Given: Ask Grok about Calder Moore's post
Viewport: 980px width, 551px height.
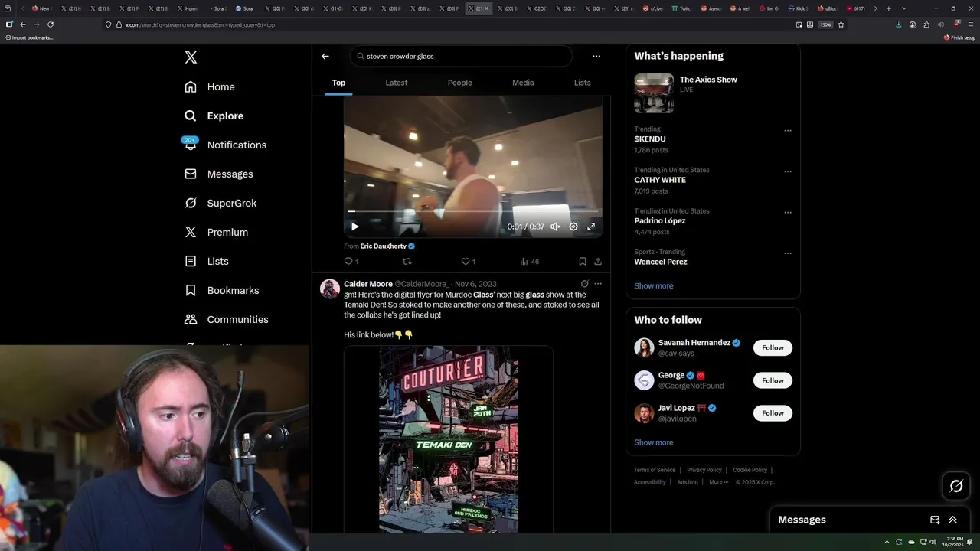Looking at the screenshot, I should coord(584,284).
